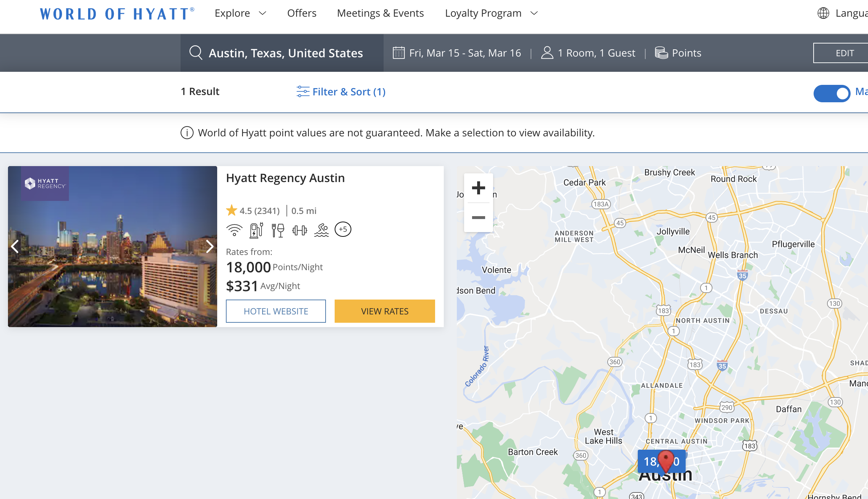Click Cedar Park on the map
Screen dimensions: 868x499
(584, 182)
